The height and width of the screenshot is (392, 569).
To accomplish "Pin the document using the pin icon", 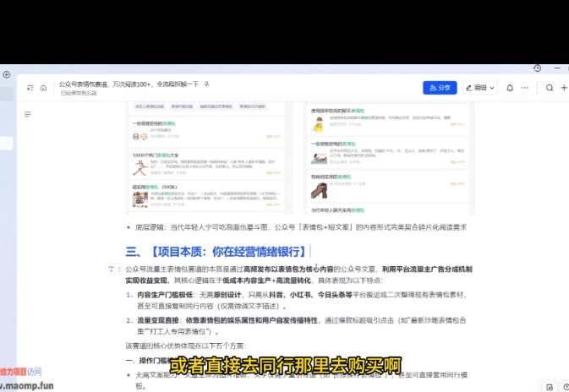I will coord(206,84).
